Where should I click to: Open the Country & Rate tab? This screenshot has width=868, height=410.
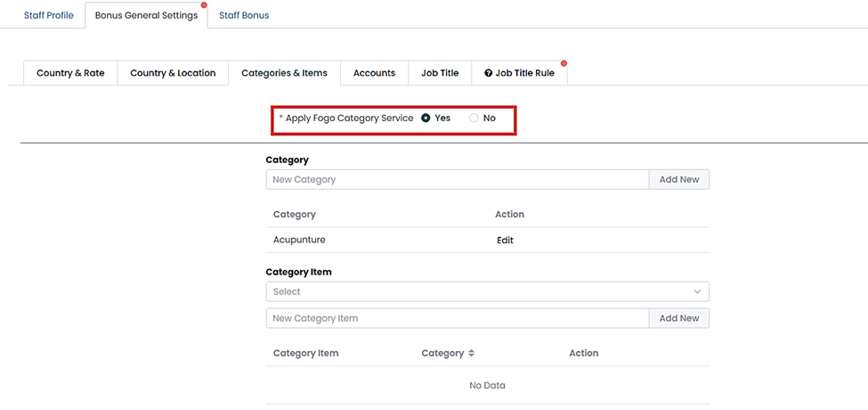pos(70,73)
